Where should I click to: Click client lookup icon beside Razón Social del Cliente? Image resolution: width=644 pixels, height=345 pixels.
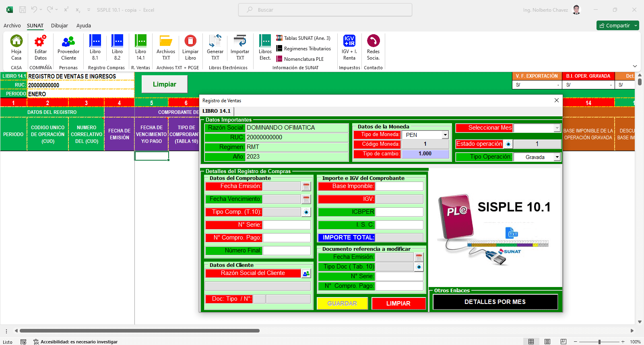306,273
